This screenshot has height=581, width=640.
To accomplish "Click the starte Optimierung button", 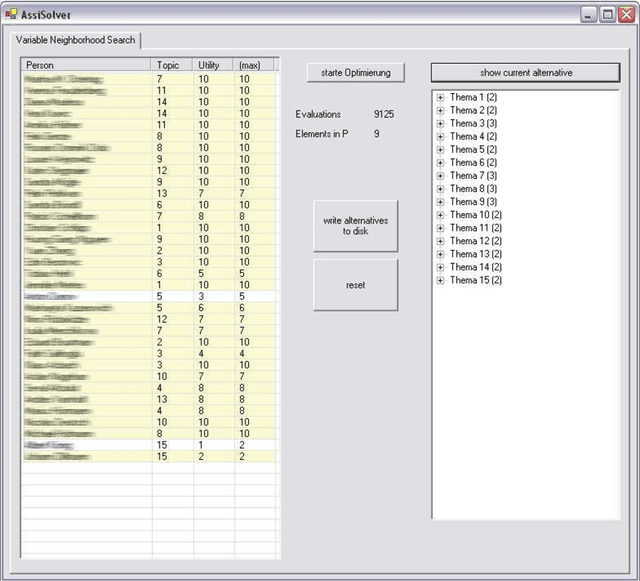I will [x=355, y=72].
